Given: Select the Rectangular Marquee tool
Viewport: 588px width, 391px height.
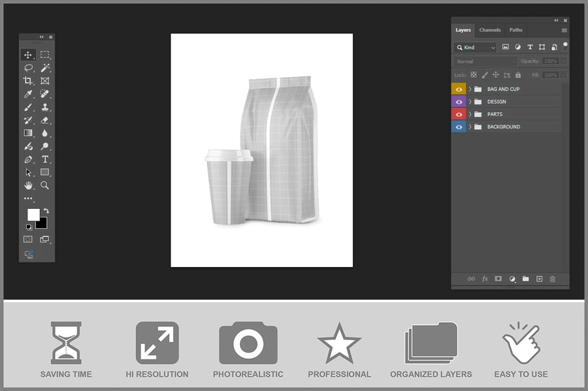Looking at the screenshot, I should click(x=44, y=55).
